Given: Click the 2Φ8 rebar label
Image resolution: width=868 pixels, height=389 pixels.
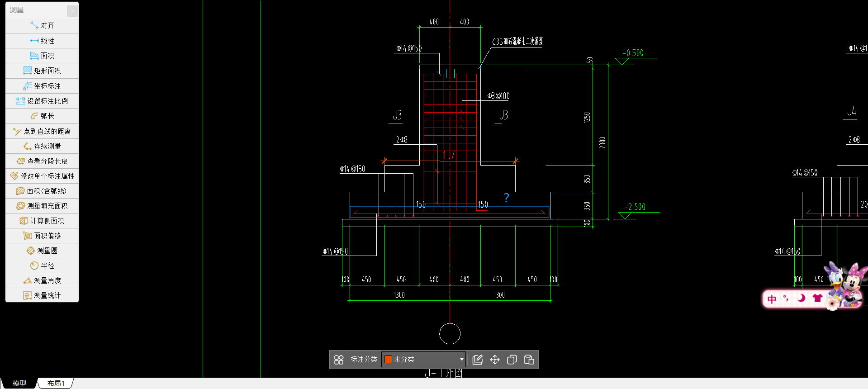Looking at the screenshot, I should click(x=402, y=140).
